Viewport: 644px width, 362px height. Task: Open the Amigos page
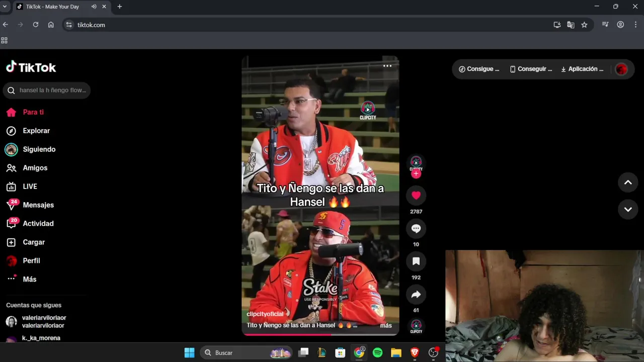pos(35,168)
